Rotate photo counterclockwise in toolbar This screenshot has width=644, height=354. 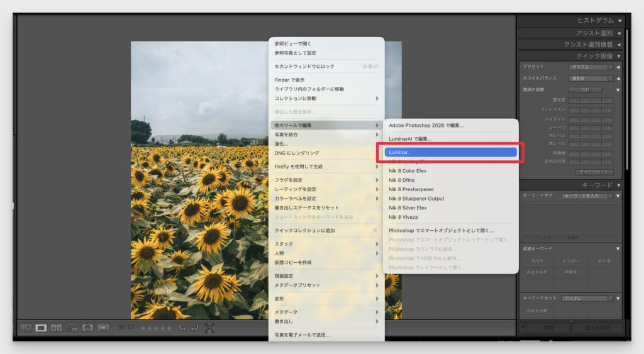pos(183,328)
